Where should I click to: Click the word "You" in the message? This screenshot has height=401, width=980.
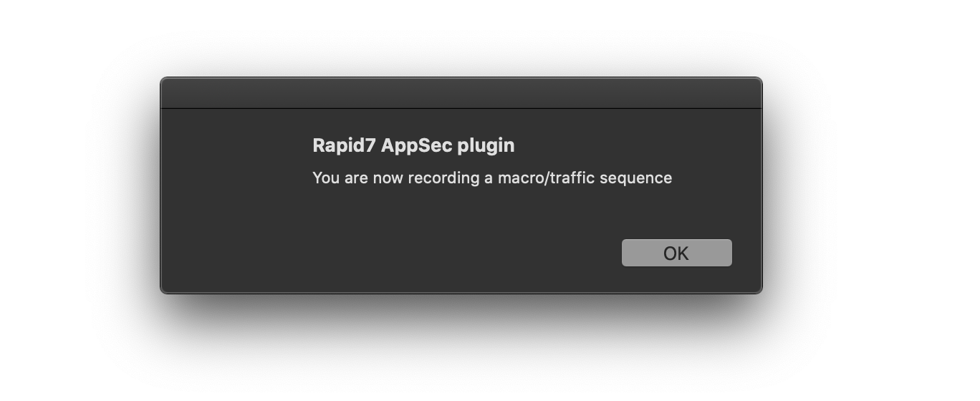pyautogui.click(x=326, y=178)
